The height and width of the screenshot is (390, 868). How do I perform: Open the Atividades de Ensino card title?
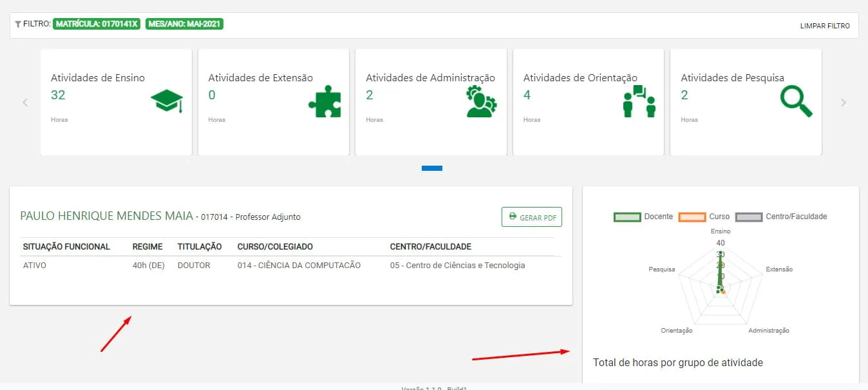click(x=98, y=78)
